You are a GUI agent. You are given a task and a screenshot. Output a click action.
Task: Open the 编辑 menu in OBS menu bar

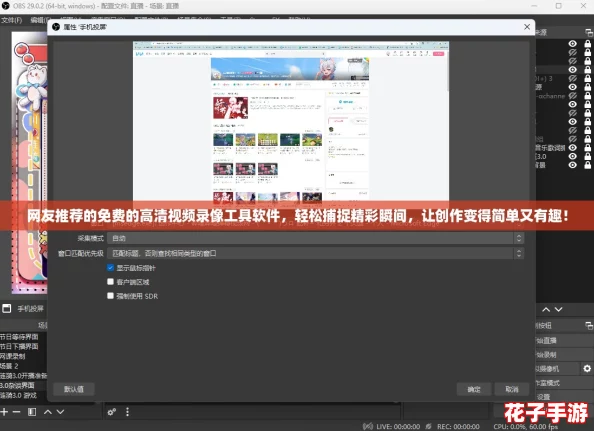click(39, 20)
